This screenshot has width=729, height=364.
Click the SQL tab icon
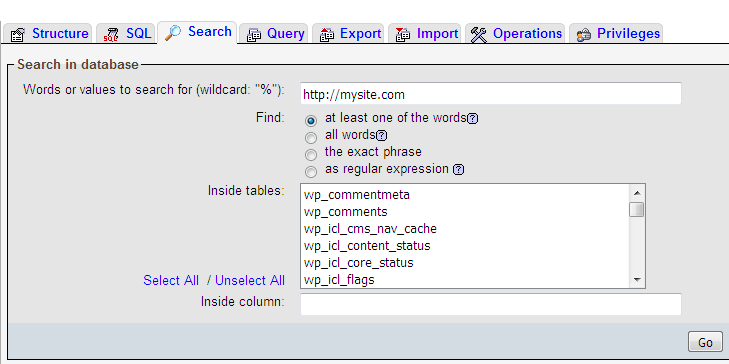point(111,35)
